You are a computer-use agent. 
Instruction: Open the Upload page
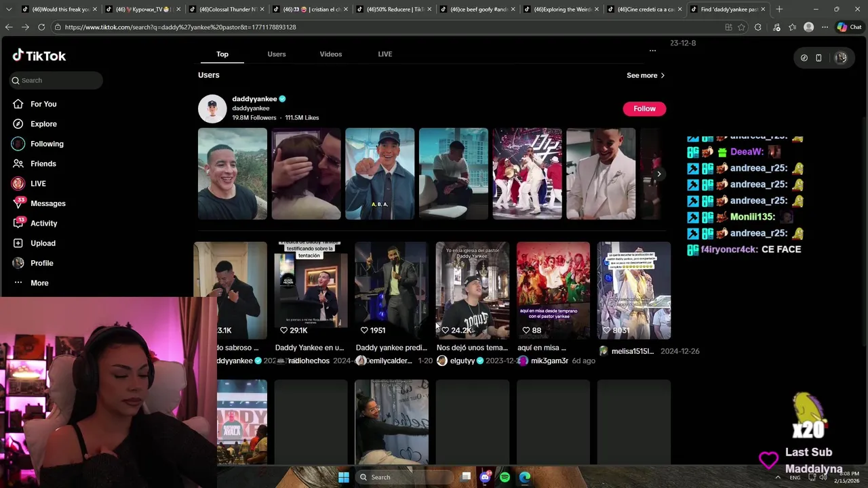tap(43, 243)
